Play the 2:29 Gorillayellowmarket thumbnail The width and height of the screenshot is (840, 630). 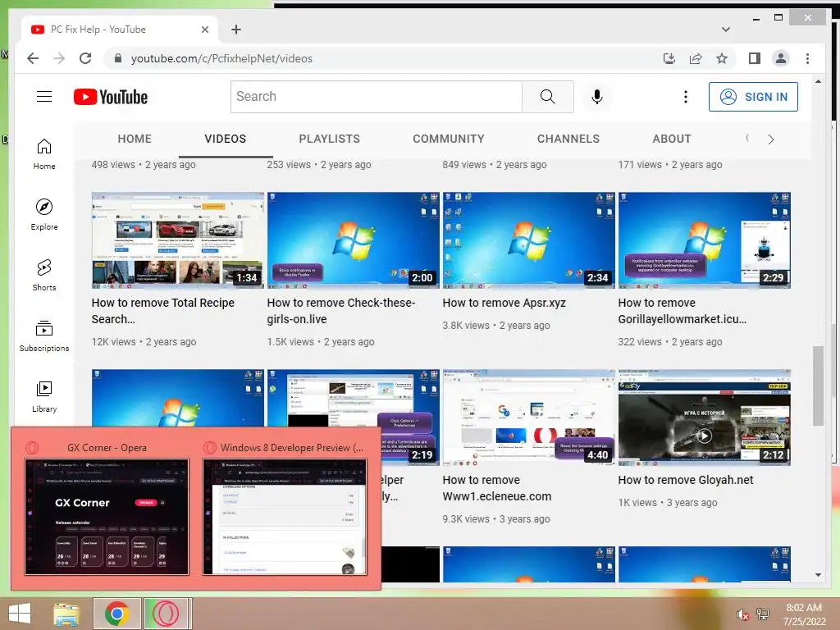tap(705, 240)
